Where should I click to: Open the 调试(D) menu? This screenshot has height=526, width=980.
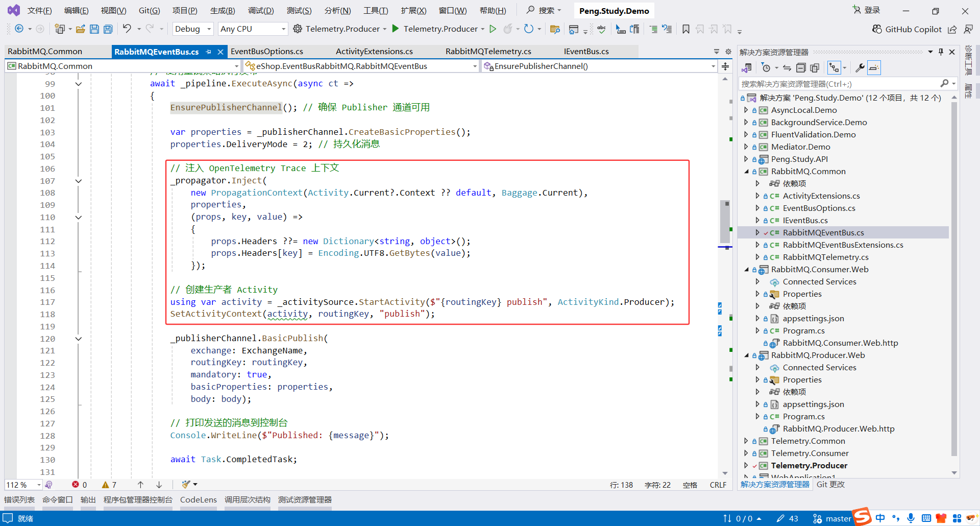[x=261, y=11]
